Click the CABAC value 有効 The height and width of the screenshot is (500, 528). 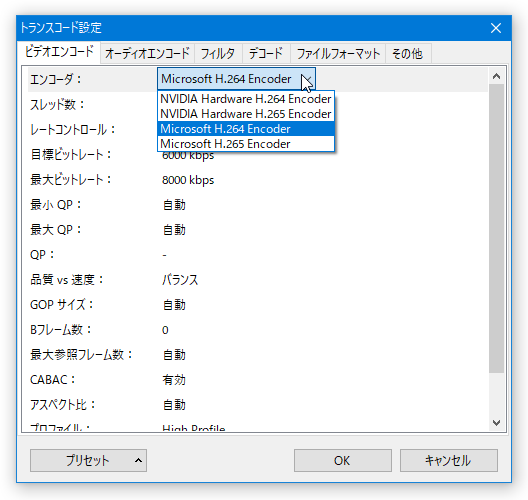click(x=174, y=380)
